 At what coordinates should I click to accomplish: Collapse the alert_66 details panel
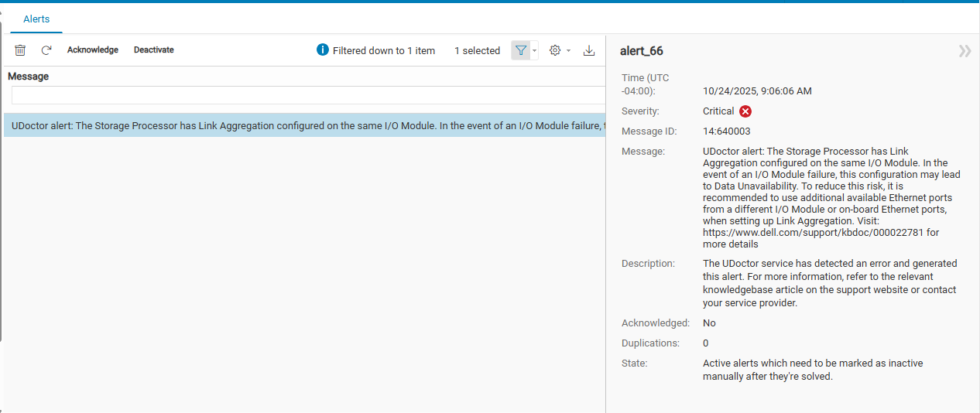965,51
